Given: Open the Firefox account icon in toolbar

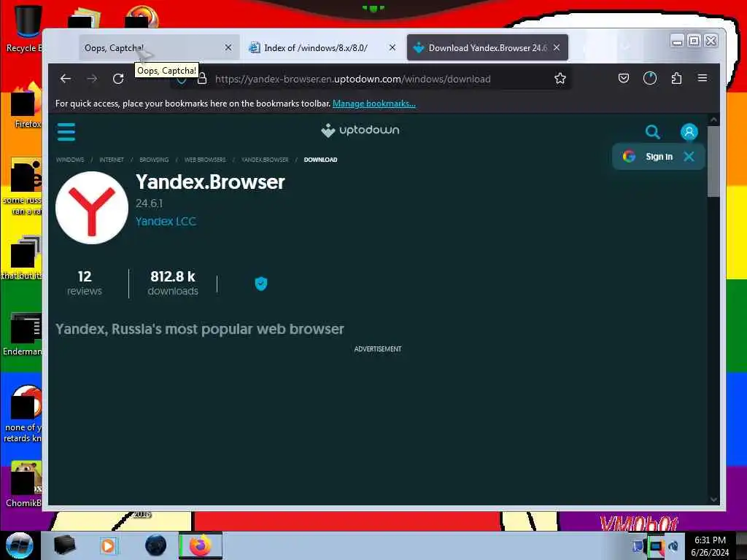Looking at the screenshot, I should pyautogui.click(x=650, y=78).
